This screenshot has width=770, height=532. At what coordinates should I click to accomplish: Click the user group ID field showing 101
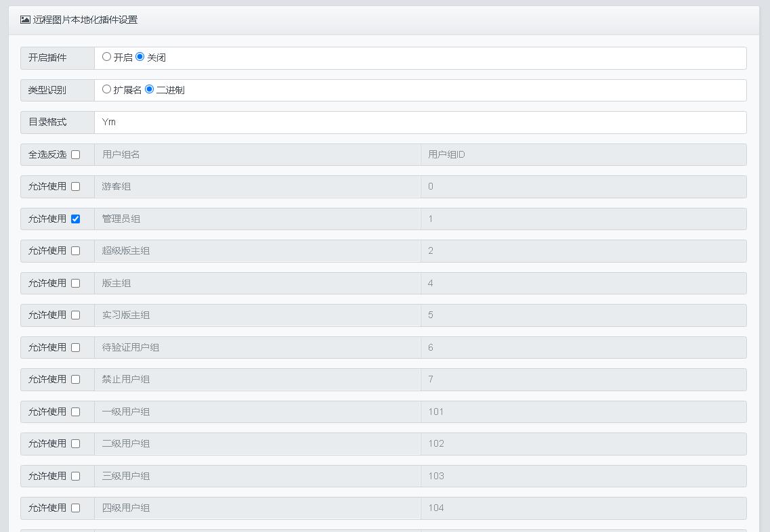click(x=583, y=412)
